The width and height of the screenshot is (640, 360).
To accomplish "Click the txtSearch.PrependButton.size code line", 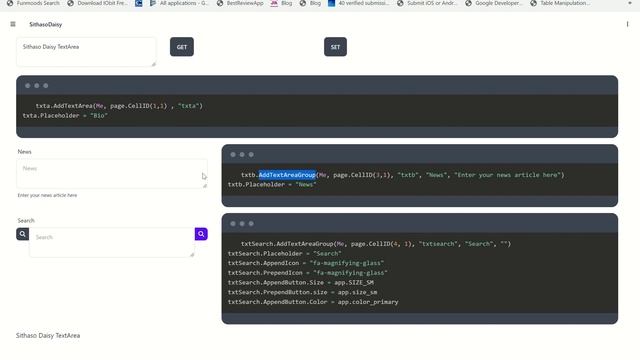I will coord(302,292).
